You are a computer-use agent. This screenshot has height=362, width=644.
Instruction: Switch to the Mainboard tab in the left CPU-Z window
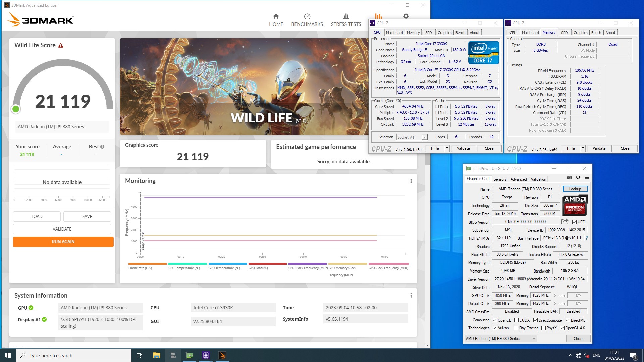(x=394, y=33)
